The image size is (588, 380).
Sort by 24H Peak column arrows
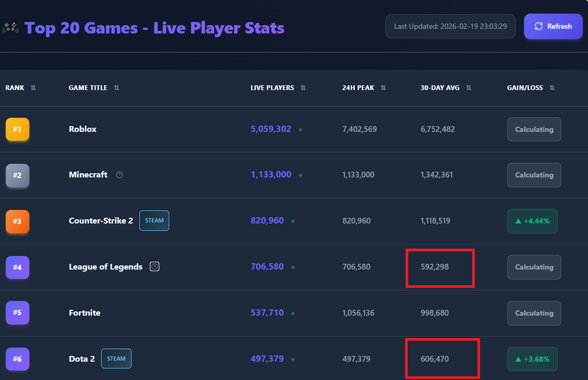point(383,88)
